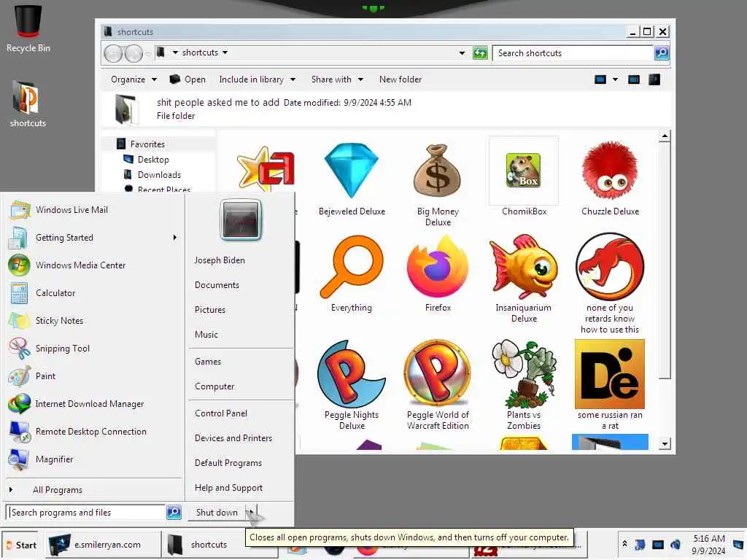Open Devices and Printers from Start menu

pyautogui.click(x=233, y=438)
